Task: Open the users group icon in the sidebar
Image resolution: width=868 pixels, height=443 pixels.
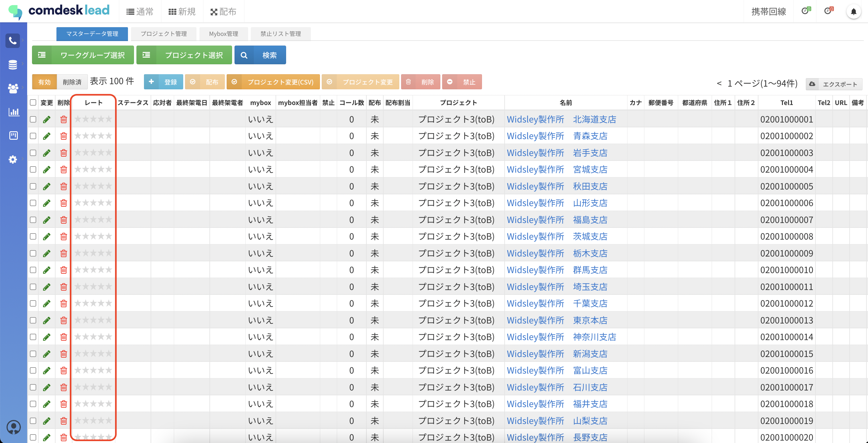Action: click(13, 88)
